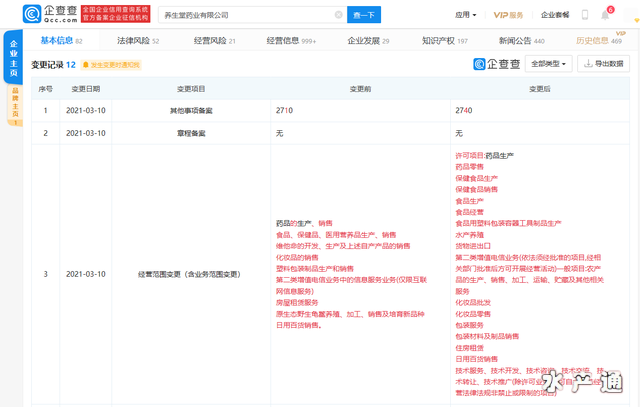This screenshot has height=407, width=640.
Task: Open VIP服务 link
Action: point(508,15)
